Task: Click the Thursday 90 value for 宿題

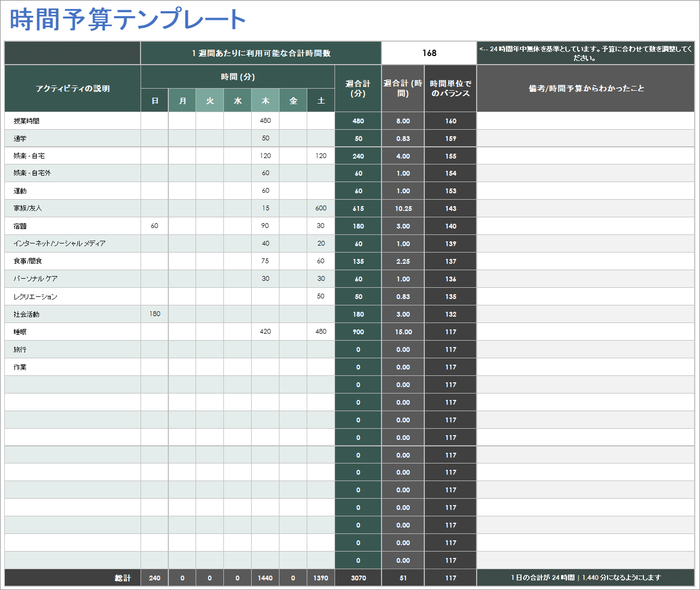Action: point(266,226)
